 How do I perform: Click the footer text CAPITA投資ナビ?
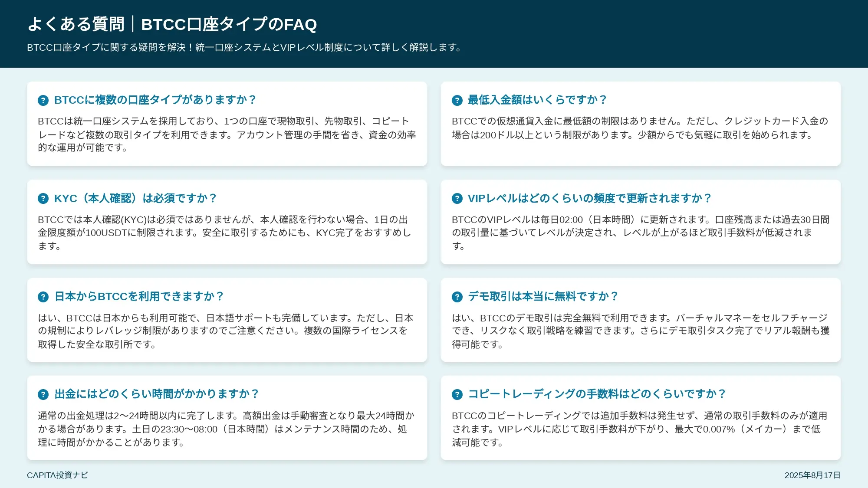pyautogui.click(x=57, y=475)
